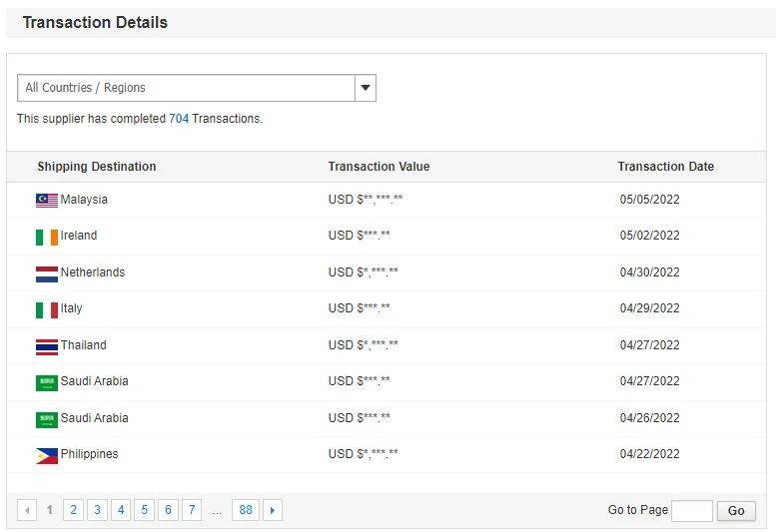
Task: Jump to page 7
Action: click(x=192, y=510)
